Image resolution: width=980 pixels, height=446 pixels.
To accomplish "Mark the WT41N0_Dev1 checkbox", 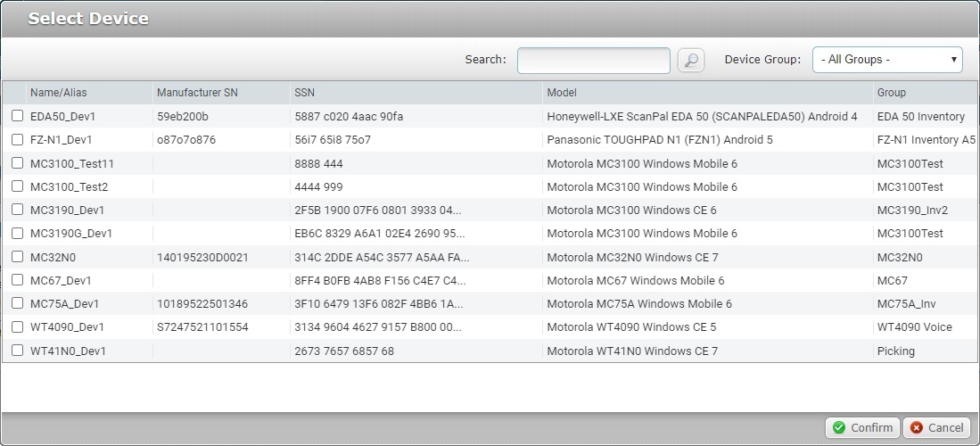I will tap(17, 351).
